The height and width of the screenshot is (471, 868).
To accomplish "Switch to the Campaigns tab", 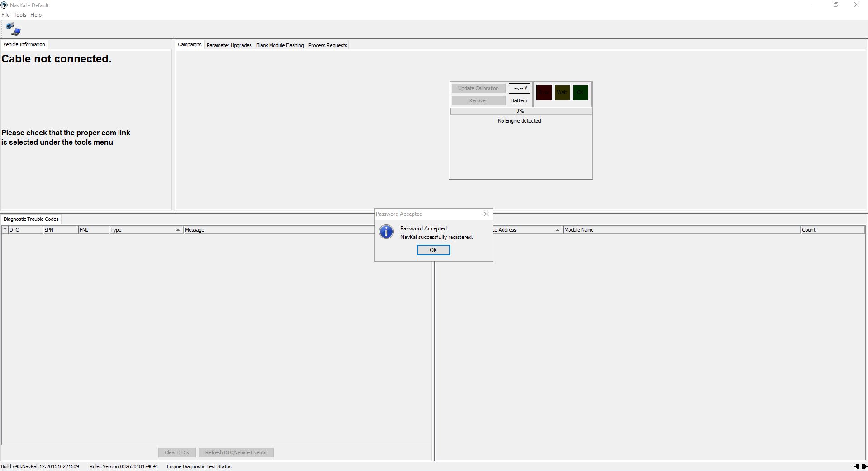I will 190,44.
